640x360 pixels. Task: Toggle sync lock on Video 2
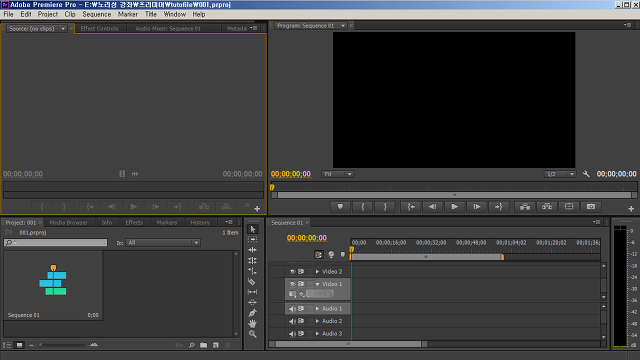click(301, 271)
